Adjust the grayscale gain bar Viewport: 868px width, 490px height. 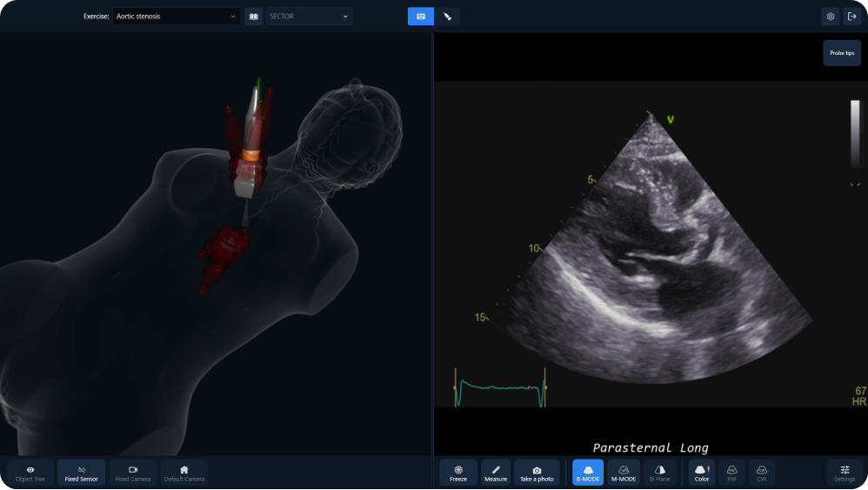tap(855, 133)
